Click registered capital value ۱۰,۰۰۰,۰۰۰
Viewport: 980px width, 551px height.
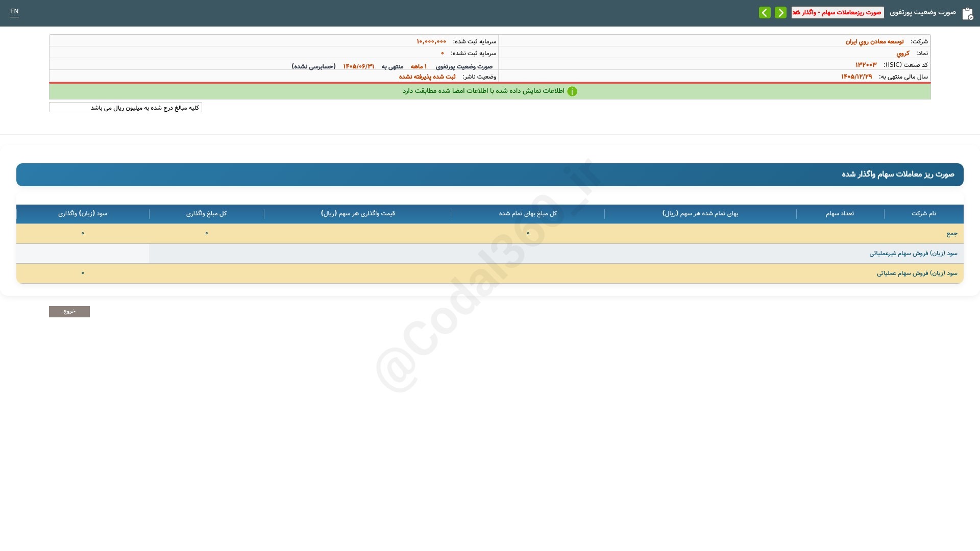431,41
